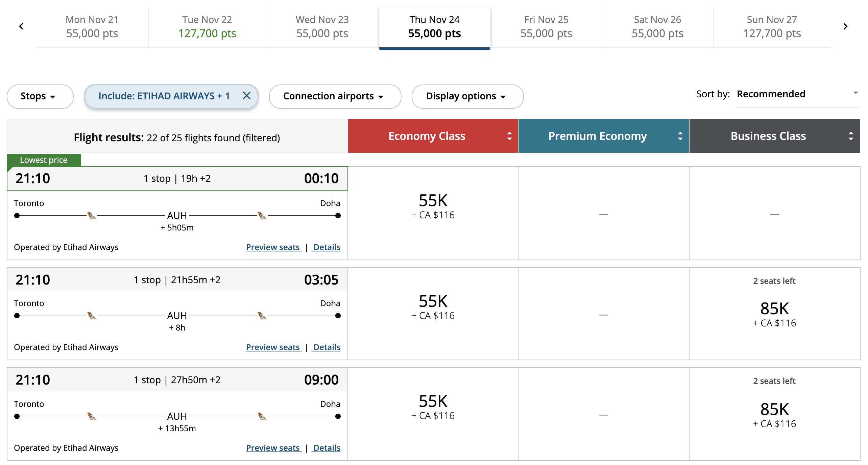
Task: Open Display options dropdown
Action: pyautogui.click(x=467, y=96)
